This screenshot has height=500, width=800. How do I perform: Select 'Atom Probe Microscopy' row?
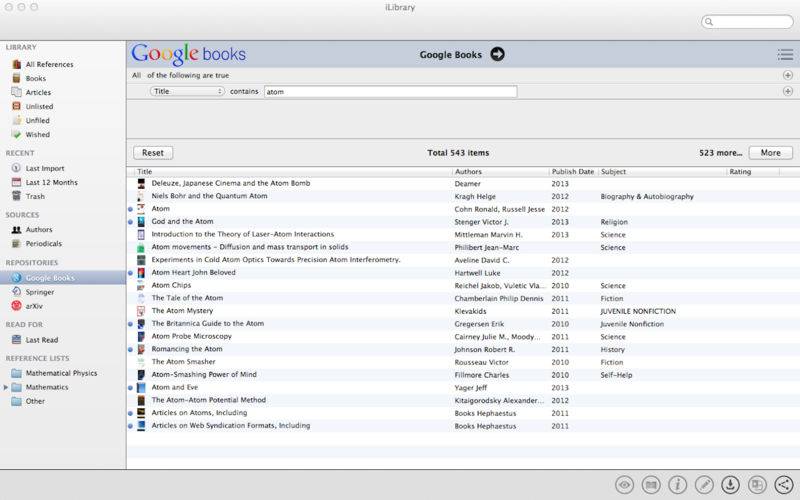(x=463, y=337)
